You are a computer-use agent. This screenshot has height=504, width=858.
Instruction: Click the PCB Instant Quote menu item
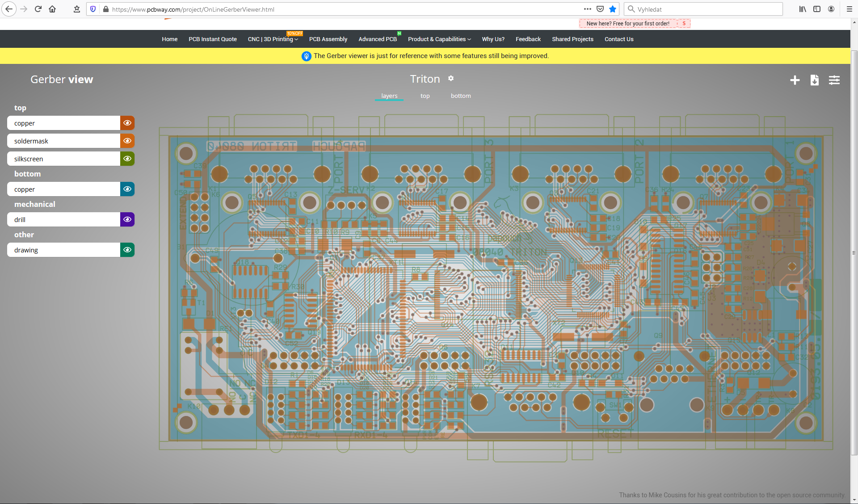[x=212, y=38]
